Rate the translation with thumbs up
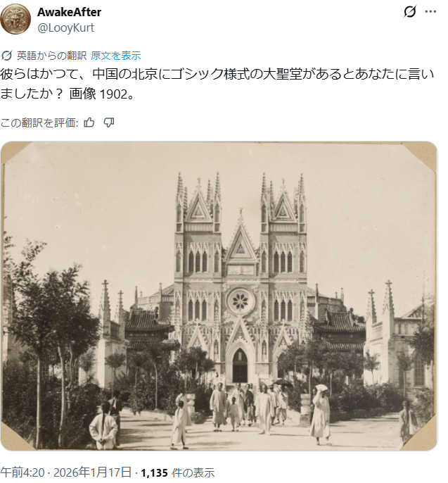The width and height of the screenshot is (448, 483). 89,123
